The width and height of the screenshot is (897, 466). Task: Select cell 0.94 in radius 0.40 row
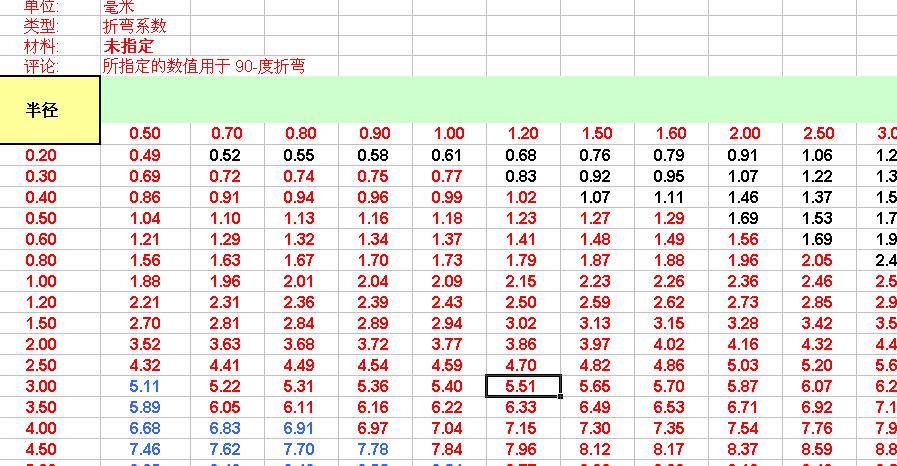(299, 197)
